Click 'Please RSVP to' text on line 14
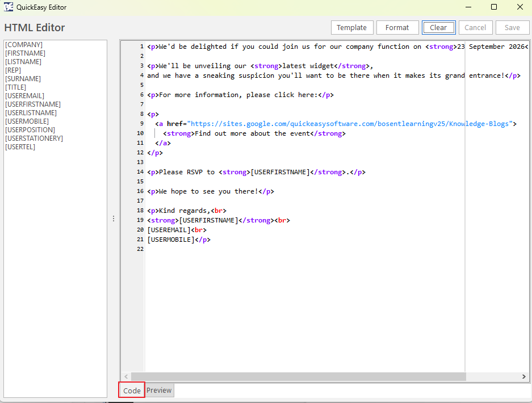The height and width of the screenshot is (403, 532). (x=187, y=172)
